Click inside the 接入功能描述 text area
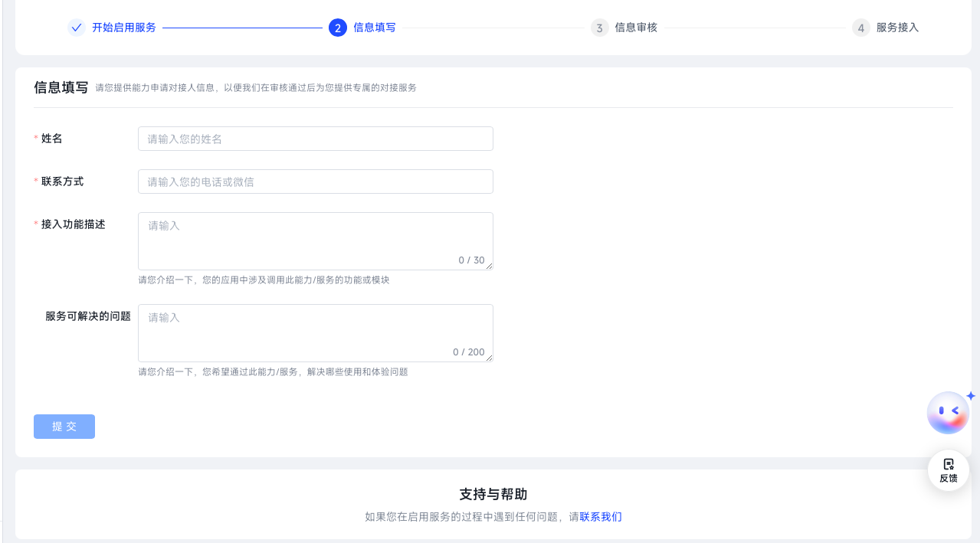 tap(316, 241)
